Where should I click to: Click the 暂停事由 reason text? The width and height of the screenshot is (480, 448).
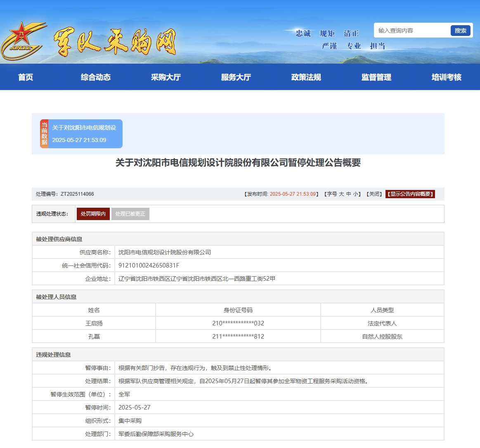(x=195, y=368)
